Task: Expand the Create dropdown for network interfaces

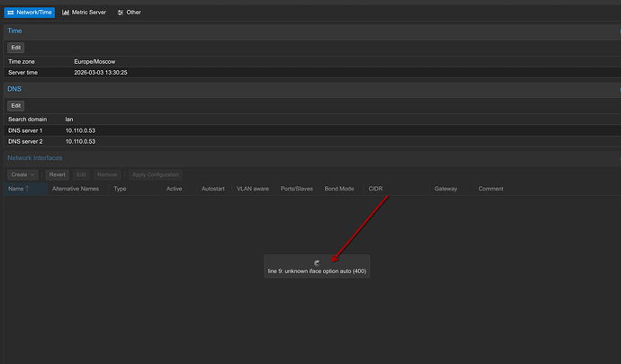Action: (x=22, y=174)
